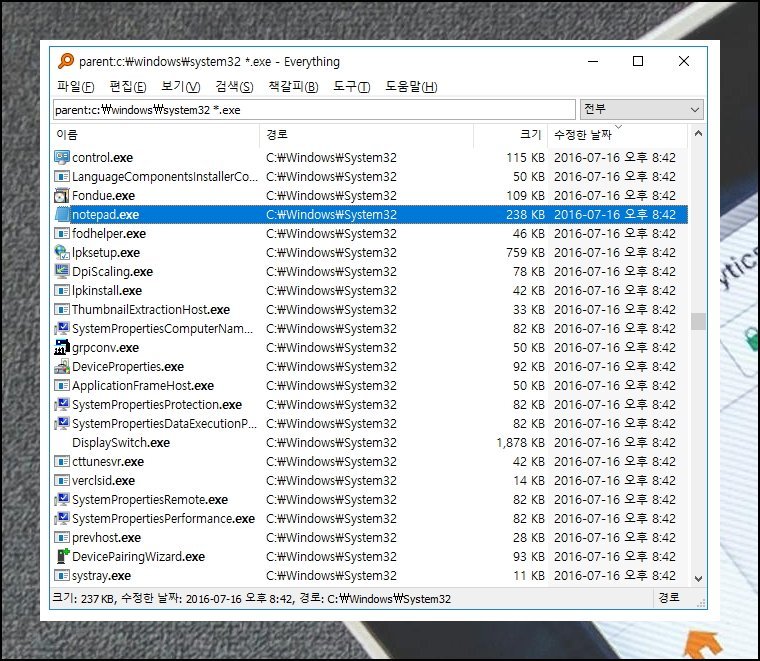Viewport: 760px width, 661px height.
Task: Click the notepad.exe file icon
Action: pyautogui.click(x=62, y=214)
